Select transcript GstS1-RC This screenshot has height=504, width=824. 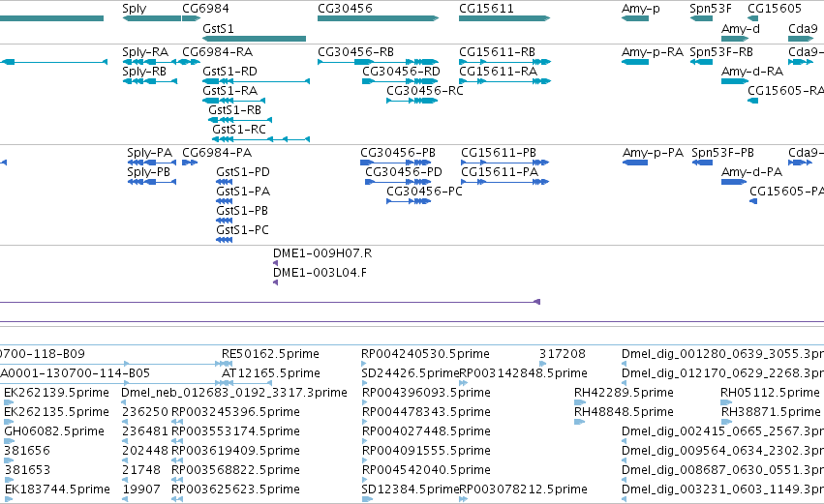click(x=260, y=139)
